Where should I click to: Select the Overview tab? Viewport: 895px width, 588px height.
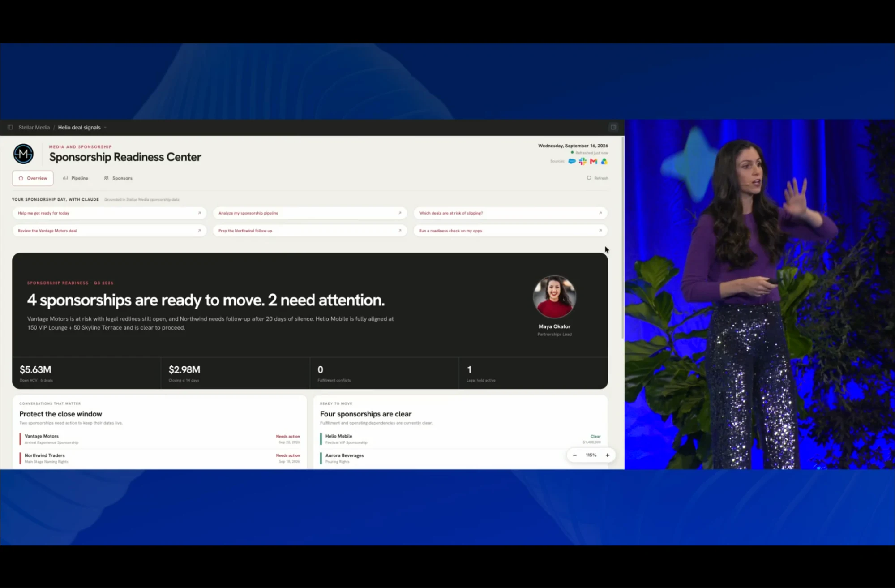(33, 178)
